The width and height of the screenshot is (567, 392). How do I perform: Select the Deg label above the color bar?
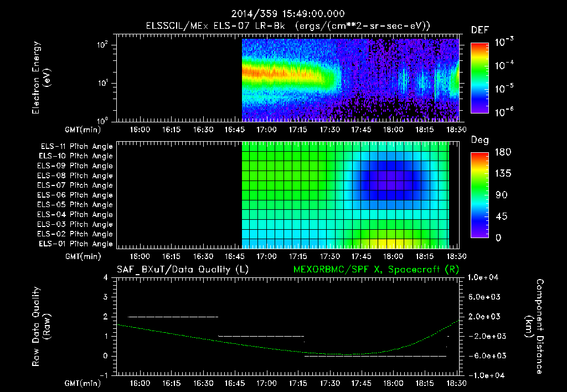[x=480, y=140]
